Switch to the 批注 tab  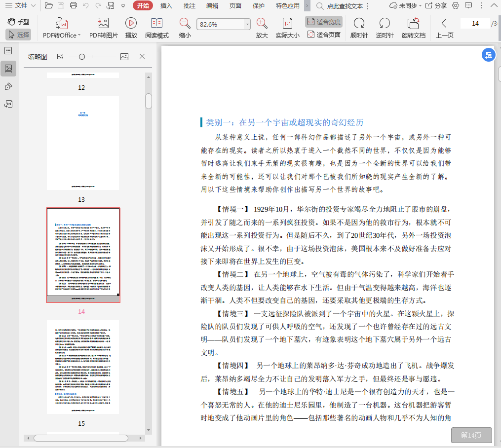click(189, 6)
